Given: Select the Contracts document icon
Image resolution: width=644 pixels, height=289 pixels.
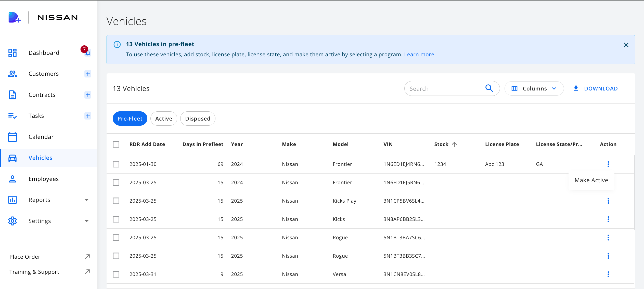Looking at the screenshot, I should click(x=12, y=95).
